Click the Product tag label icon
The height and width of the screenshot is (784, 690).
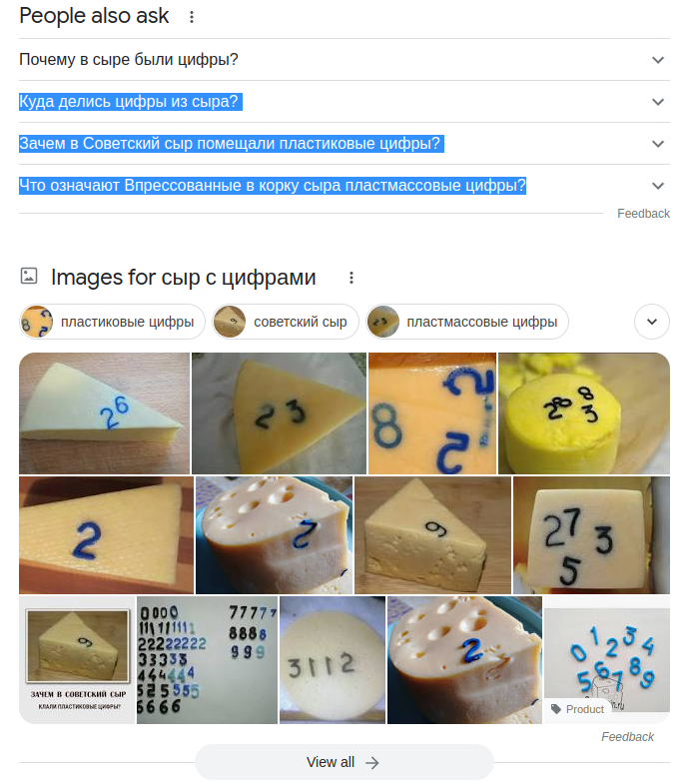point(556,708)
